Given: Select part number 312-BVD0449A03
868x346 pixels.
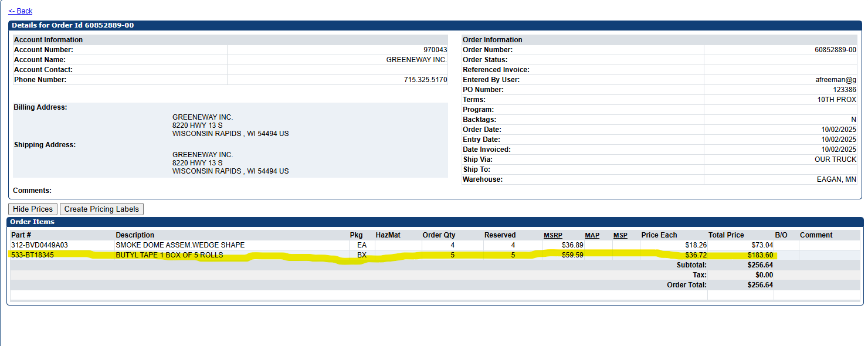Looking at the screenshot, I should coord(36,245).
